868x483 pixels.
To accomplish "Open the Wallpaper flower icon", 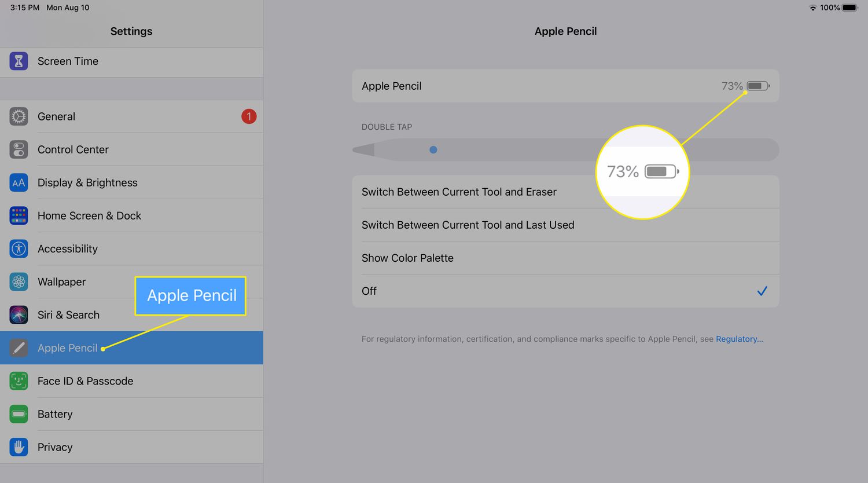I will point(19,281).
